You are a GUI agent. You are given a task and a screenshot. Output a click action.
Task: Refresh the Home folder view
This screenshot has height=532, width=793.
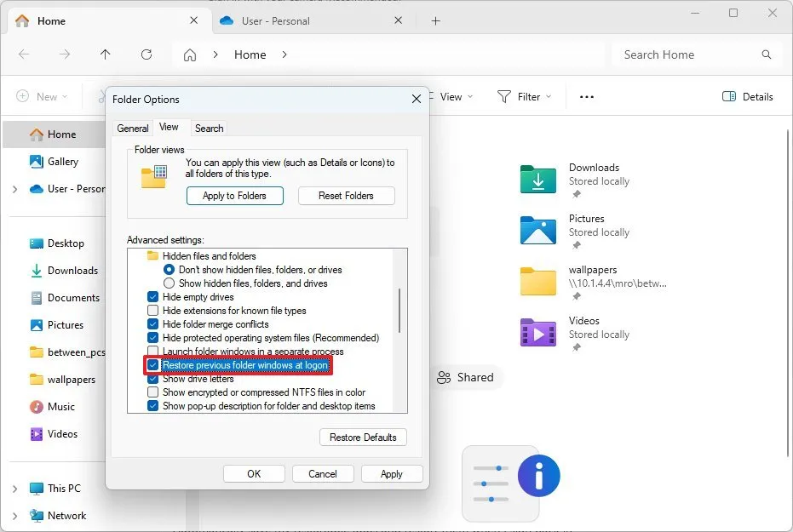click(x=147, y=54)
